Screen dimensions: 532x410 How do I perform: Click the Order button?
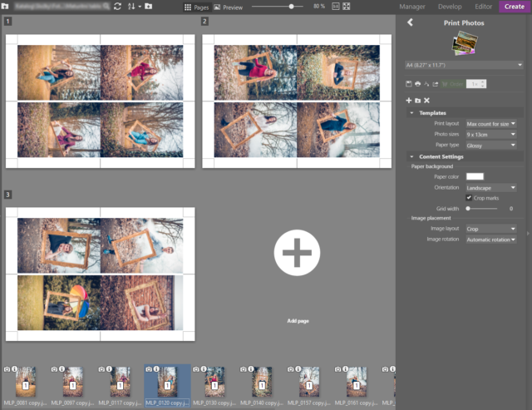point(453,84)
